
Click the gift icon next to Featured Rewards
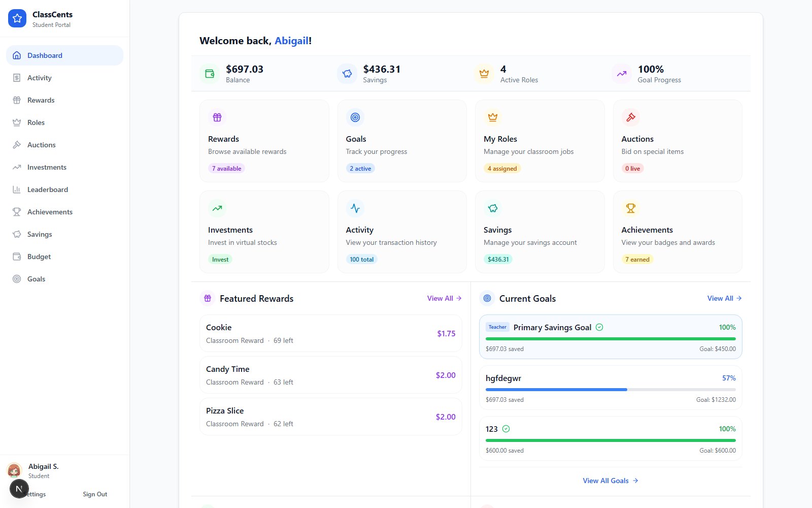point(208,298)
